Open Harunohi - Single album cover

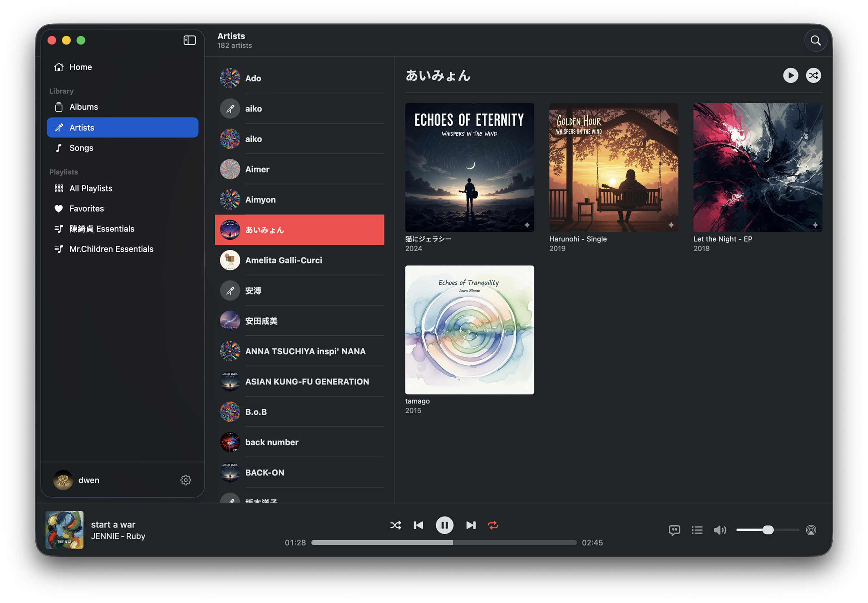click(x=613, y=168)
